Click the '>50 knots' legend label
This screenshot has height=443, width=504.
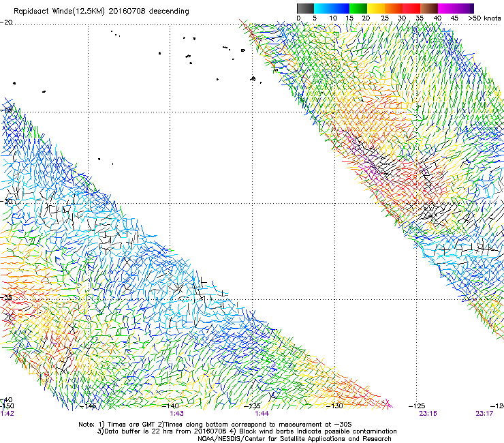point(484,18)
